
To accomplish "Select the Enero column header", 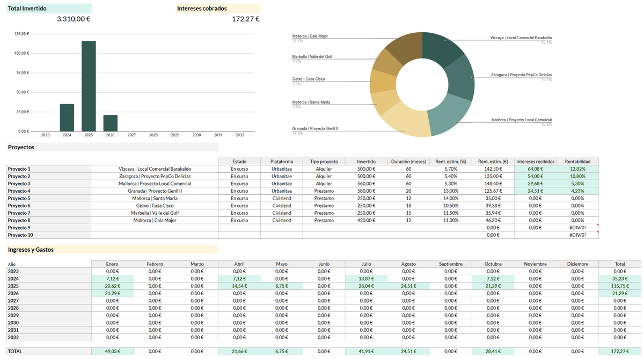I will (x=112, y=264).
